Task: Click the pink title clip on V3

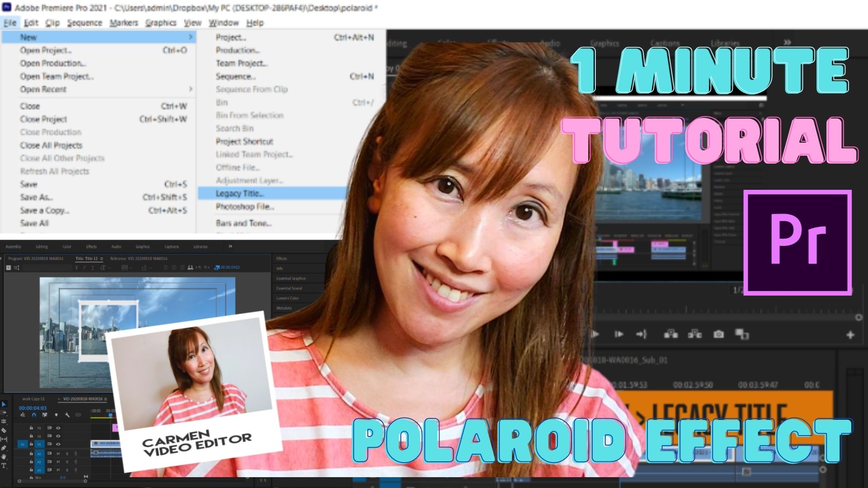Action: pos(115,427)
